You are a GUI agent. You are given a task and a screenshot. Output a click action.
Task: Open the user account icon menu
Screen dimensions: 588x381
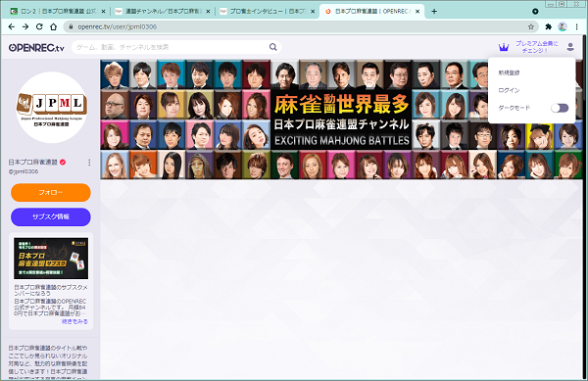click(x=570, y=47)
